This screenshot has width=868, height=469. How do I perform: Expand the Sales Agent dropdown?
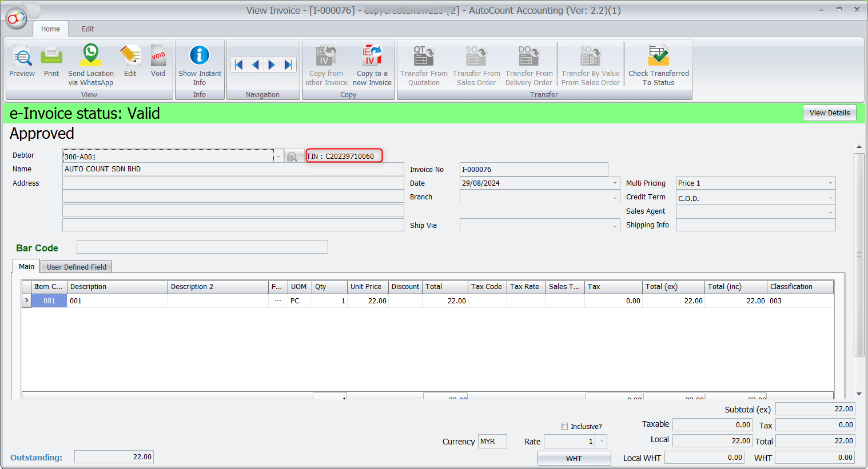(x=830, y=212)
